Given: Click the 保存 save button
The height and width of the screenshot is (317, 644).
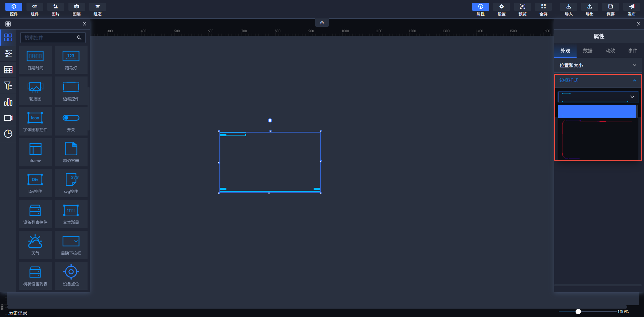Looking at the screenshot, I should pyautogui.click(x=610, y=9).
